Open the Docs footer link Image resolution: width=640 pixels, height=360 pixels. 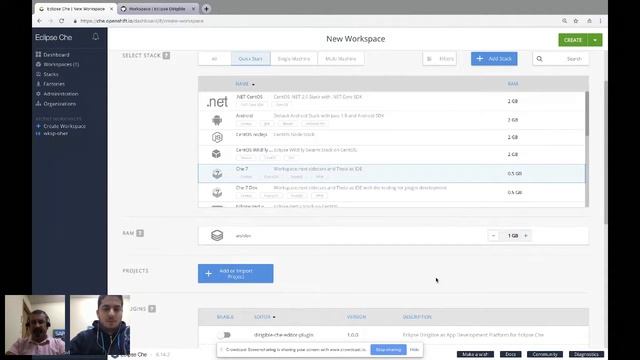click(511, 354)
